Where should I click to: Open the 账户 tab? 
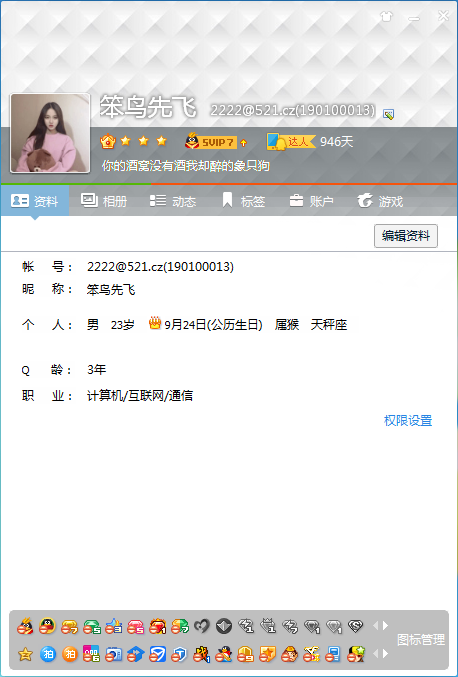[x=311, y=201]
